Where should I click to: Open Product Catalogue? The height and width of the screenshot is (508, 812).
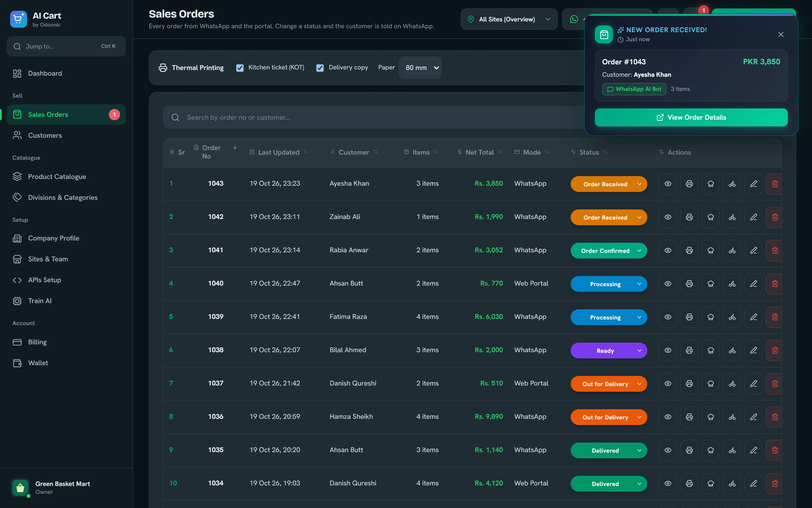click(x=66, y=176)
